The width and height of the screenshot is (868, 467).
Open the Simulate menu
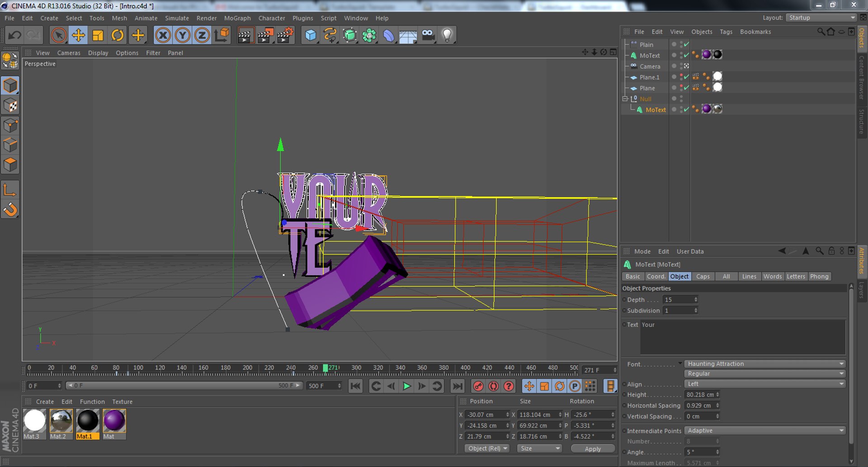click(177, 18)
